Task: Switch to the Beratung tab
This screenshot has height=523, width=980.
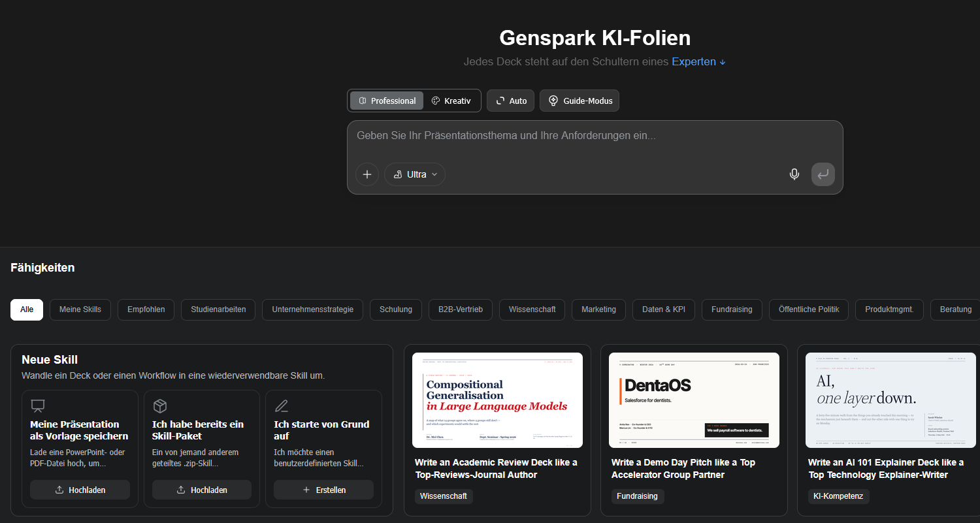Action: [955, 309]
